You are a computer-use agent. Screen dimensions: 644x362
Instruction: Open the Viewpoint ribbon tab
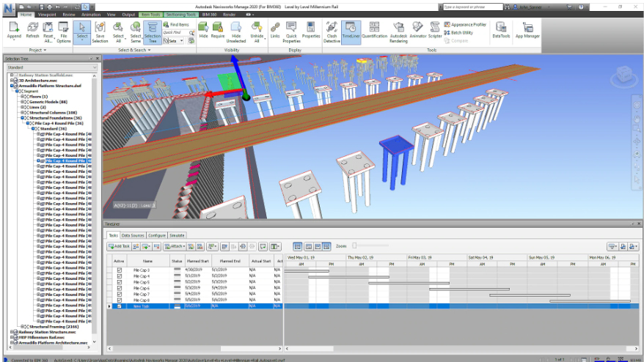click(47, 15)
